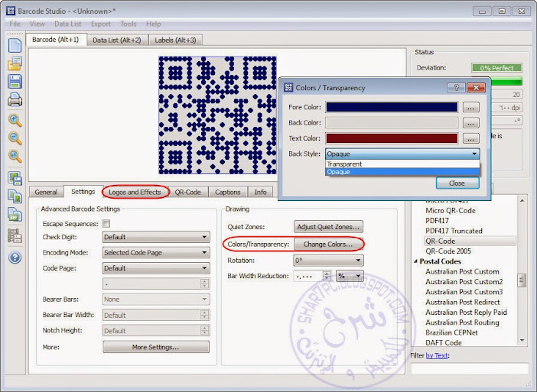The height and width of the screenshot is (392, 537).
Task: Switch to Logos and Effects tab
Action: click(x=135, y=193)
